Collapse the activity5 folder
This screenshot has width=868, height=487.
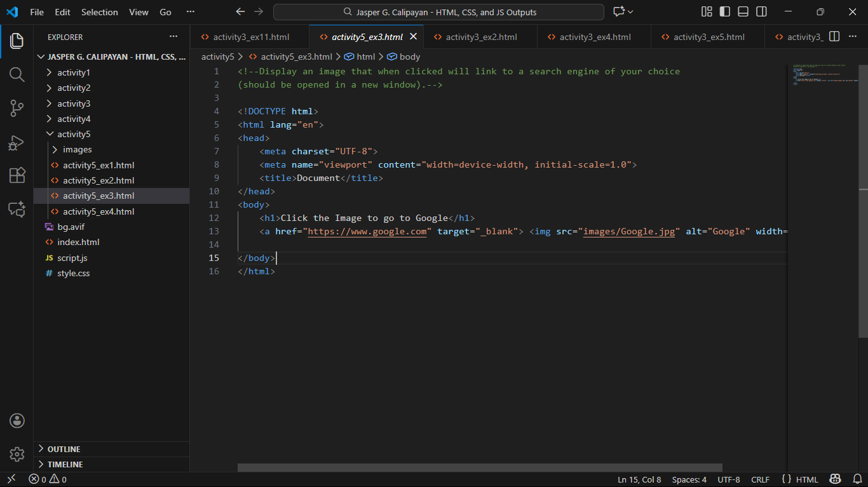point(73,134)
